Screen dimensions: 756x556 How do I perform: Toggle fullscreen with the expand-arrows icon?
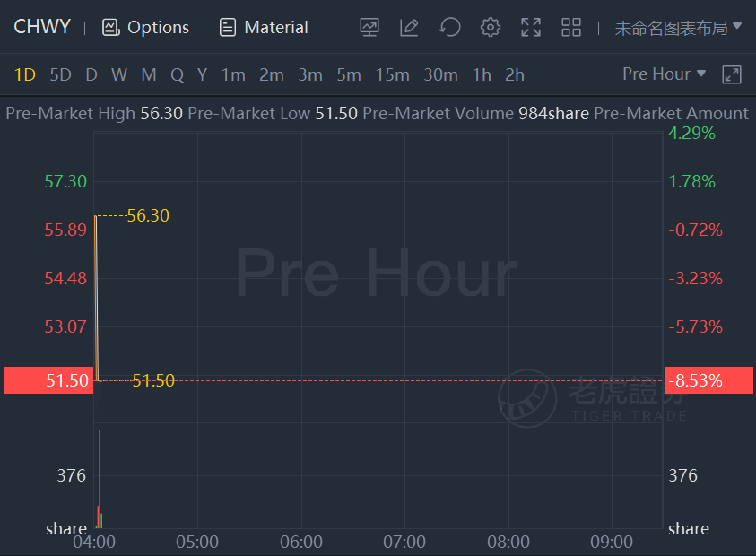530,27
